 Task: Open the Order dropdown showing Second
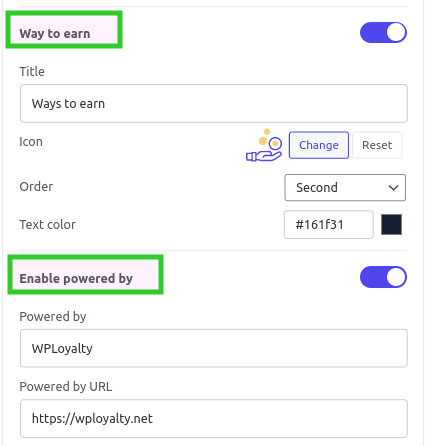[x=345, y=187]
